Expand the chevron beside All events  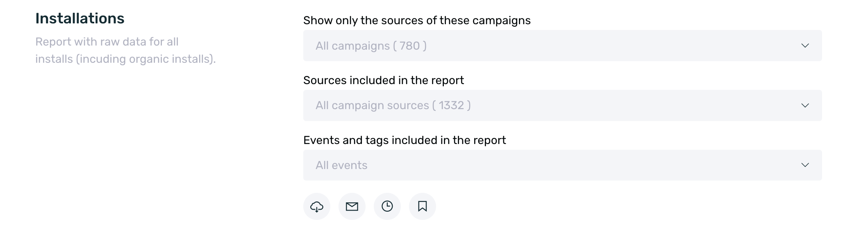[x=805, y=165]
